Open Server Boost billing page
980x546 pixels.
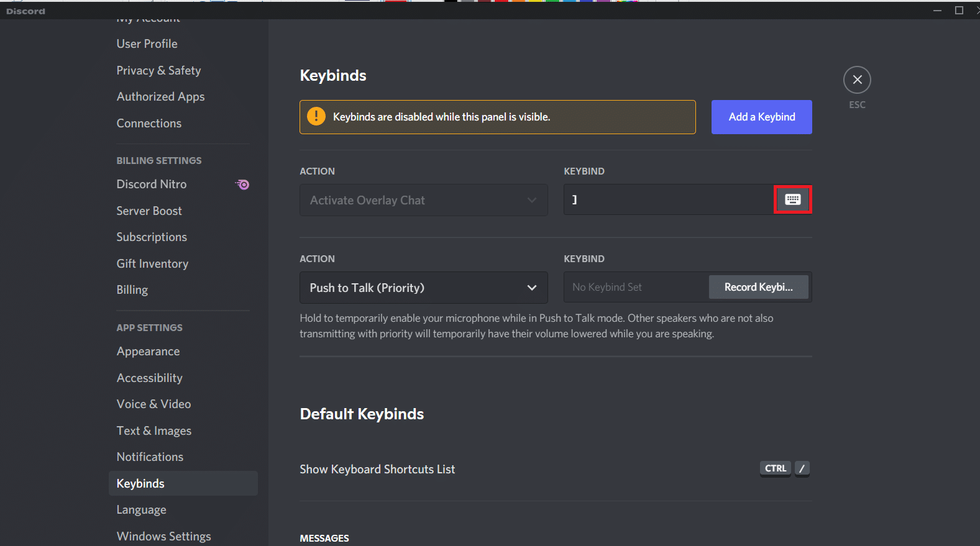pyautogui.click(x=149, y=211)
